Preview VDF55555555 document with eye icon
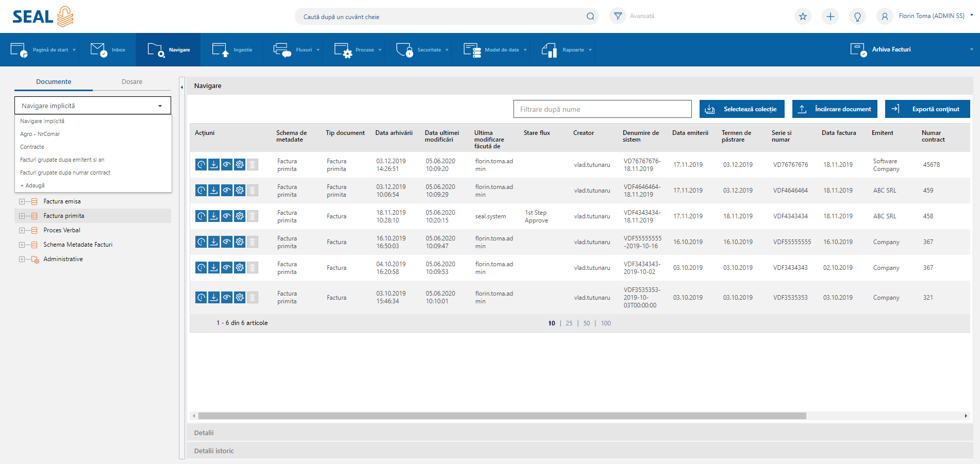The image size is (980, 464). (227, 242)
